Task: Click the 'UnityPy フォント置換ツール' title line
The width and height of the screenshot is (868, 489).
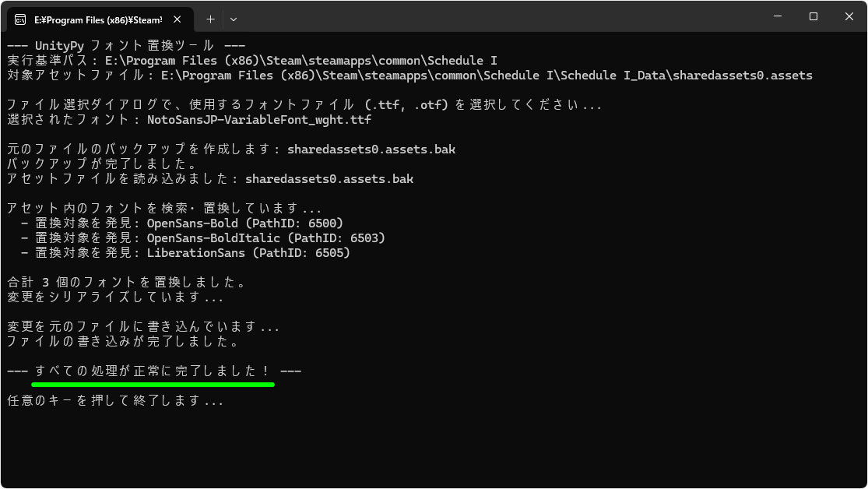Action: pos(126,45)
